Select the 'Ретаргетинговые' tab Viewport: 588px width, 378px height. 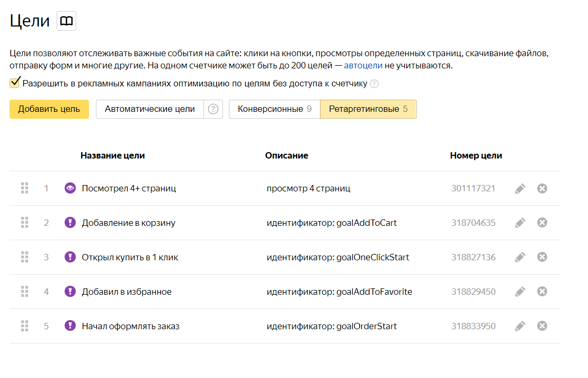368,109
